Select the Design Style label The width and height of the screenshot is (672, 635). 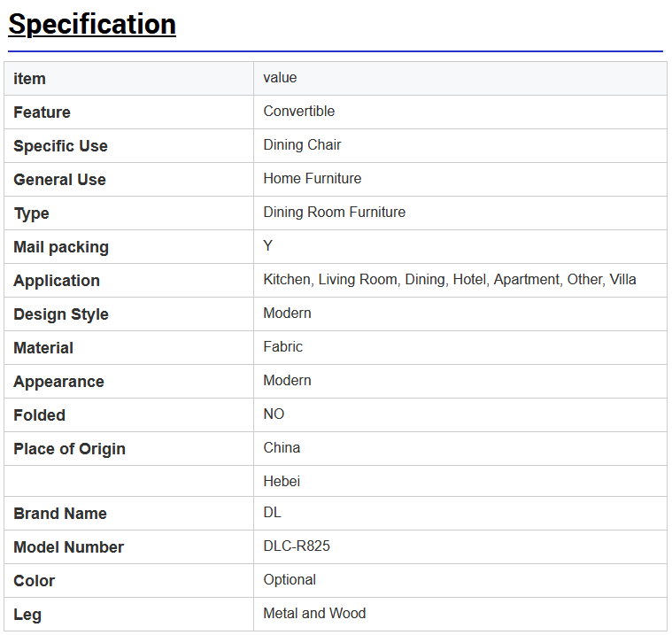point(61,314)
